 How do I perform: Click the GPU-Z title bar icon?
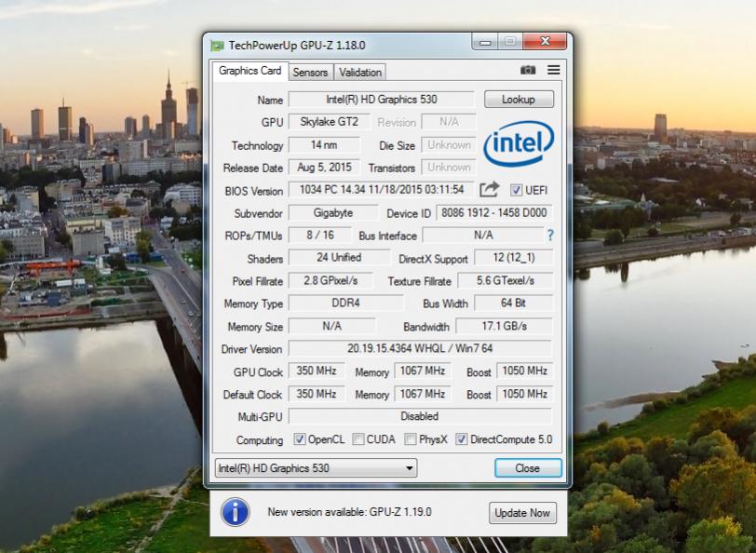coord(217,45)
